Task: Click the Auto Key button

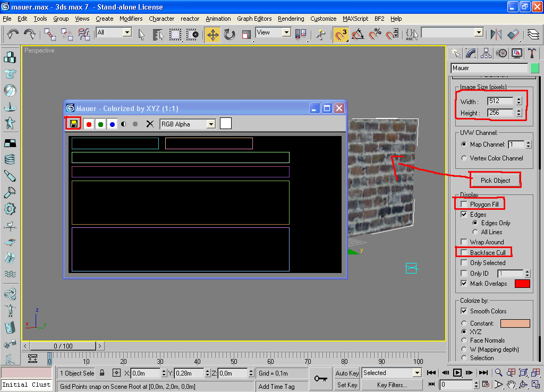Action: [347, 373]
